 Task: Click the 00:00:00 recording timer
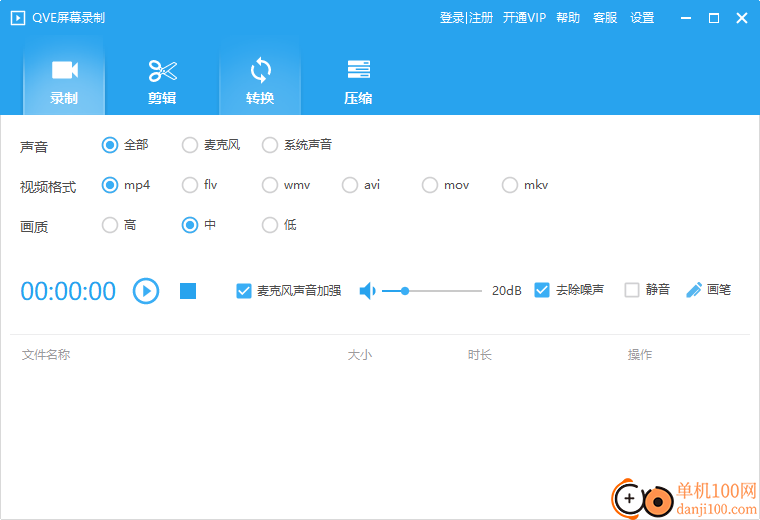tap(68, 291)
